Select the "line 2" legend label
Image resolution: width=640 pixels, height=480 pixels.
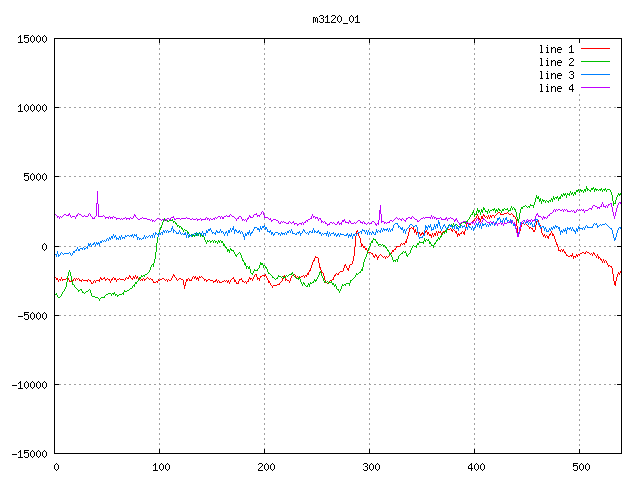point(556,62)
